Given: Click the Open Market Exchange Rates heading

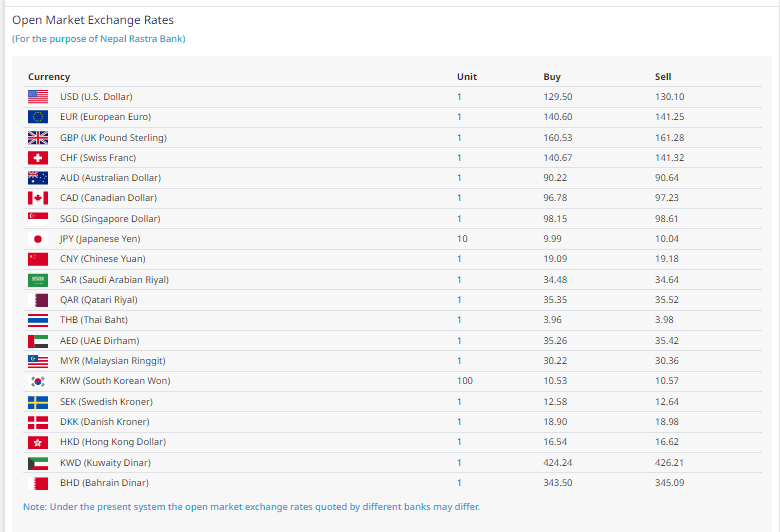Looking at the screenshot, I should 92,20.
